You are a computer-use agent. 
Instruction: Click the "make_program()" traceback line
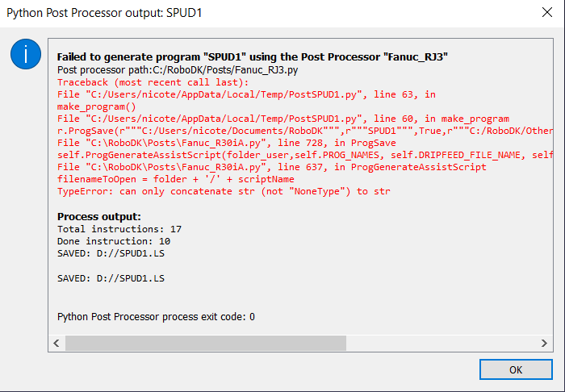97,106
